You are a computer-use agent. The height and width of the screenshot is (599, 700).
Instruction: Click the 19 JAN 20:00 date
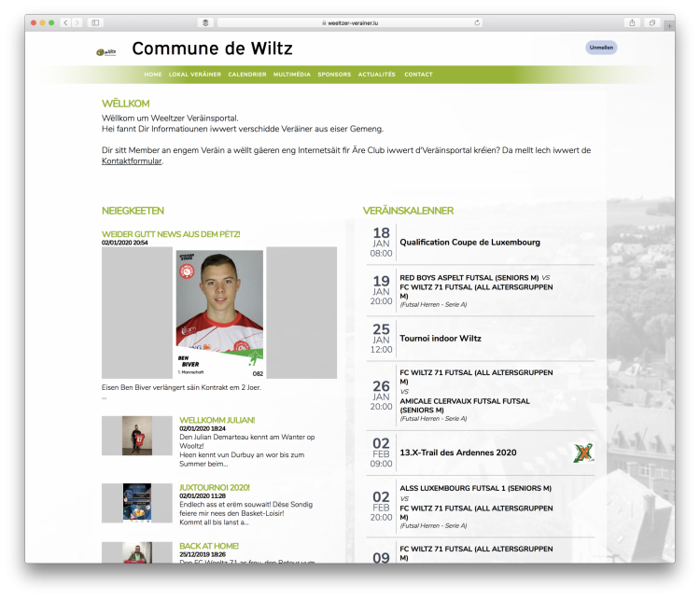[381, 290]
